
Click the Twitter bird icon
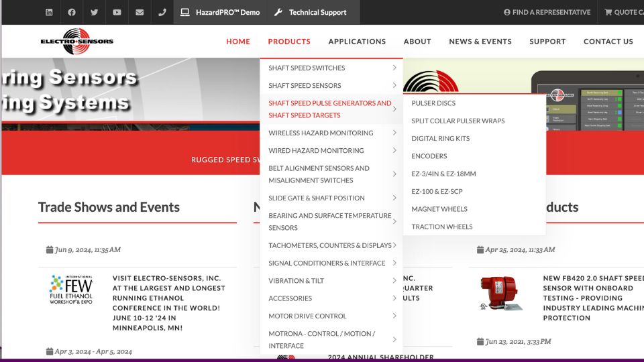94,12
